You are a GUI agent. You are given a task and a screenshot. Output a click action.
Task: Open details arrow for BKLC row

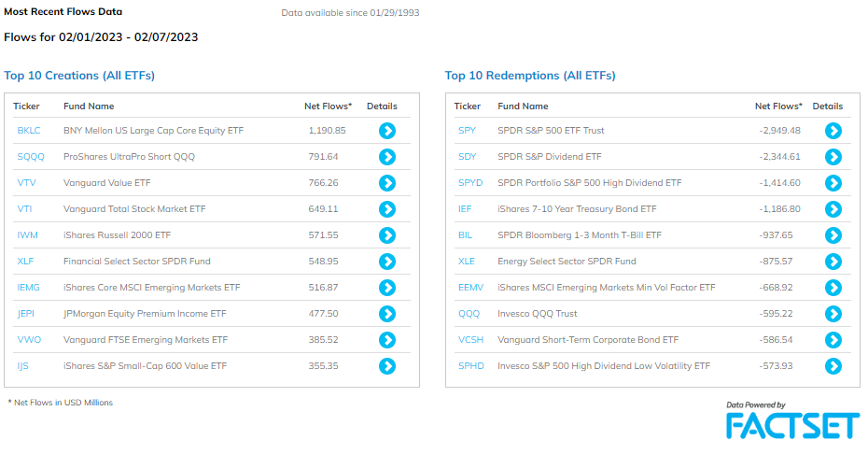pos(387,131)
